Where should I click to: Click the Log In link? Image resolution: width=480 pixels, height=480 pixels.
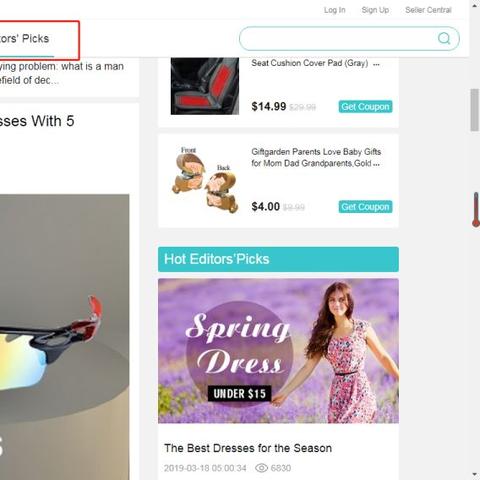335,10
